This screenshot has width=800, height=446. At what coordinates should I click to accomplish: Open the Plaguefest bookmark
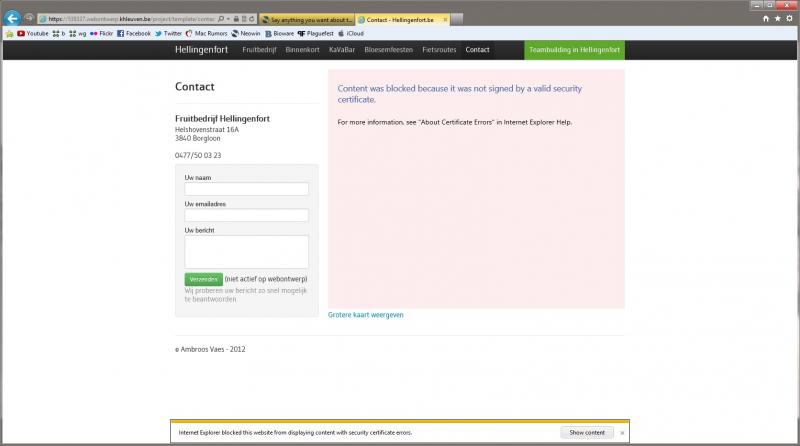coord(316,34)
